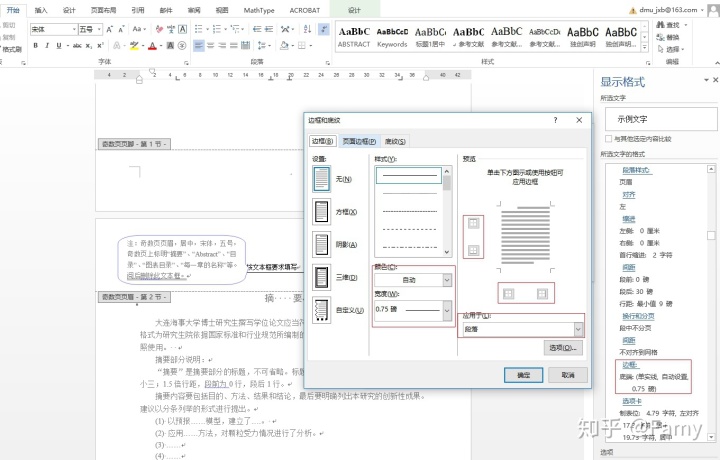720x460 pixels.
Task: Align text left
Action: coord(198,45)
